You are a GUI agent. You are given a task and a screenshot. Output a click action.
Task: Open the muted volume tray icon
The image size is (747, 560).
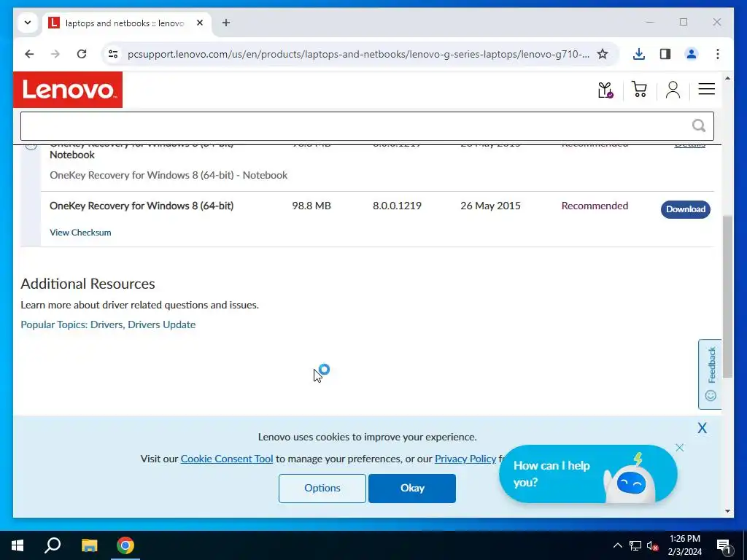pos(652,545)
